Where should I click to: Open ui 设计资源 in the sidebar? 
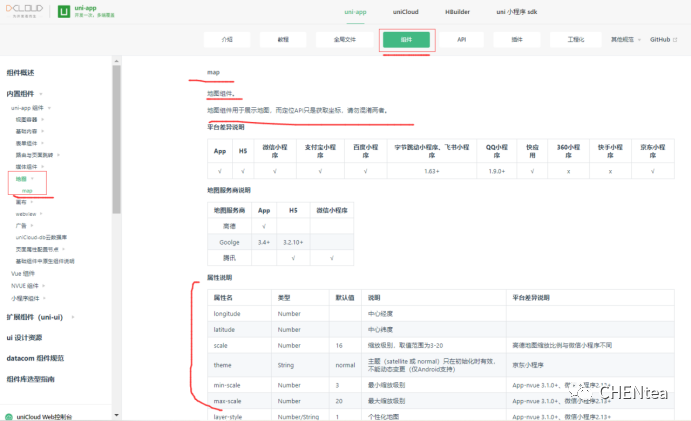click(x=24, y=338)
